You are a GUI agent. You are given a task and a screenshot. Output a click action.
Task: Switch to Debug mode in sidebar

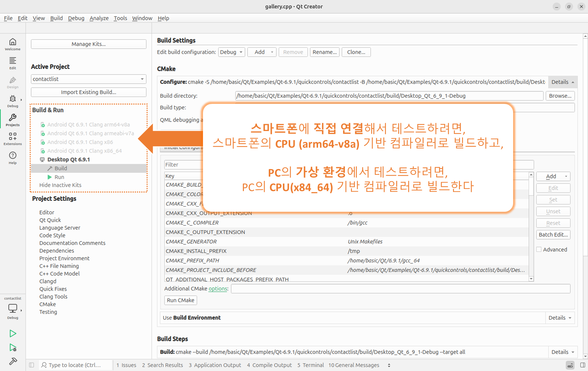[13, 101]
